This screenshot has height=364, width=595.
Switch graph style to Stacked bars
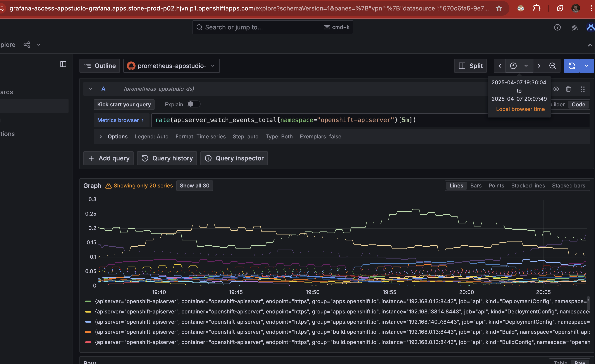pyautogui.click(x=568, y=185)
